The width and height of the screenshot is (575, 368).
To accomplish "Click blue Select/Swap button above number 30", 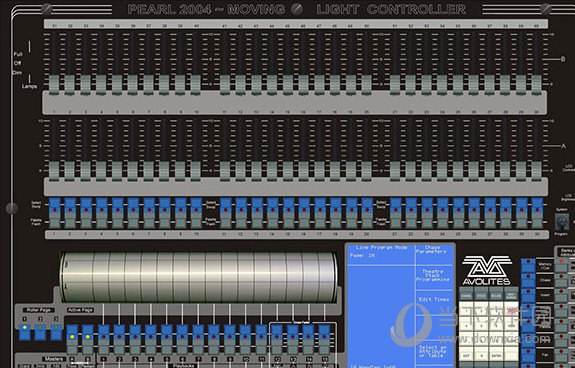I will pos(537,206).
